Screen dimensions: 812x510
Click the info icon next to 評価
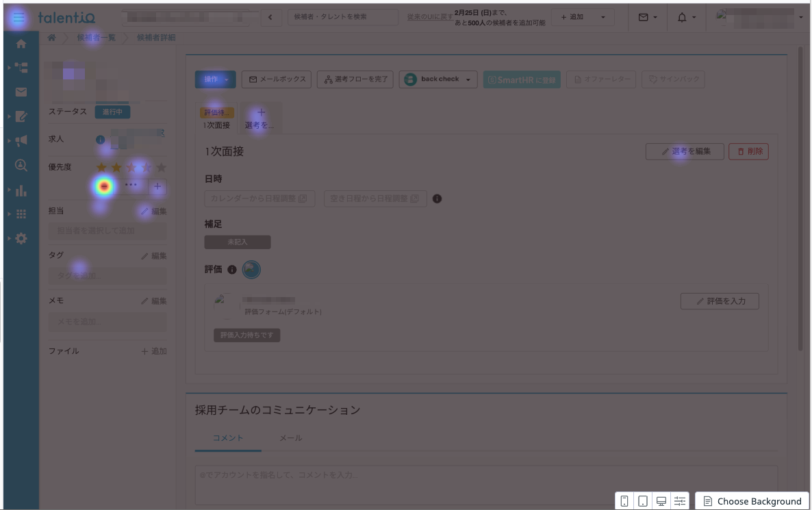click(232, 270)
